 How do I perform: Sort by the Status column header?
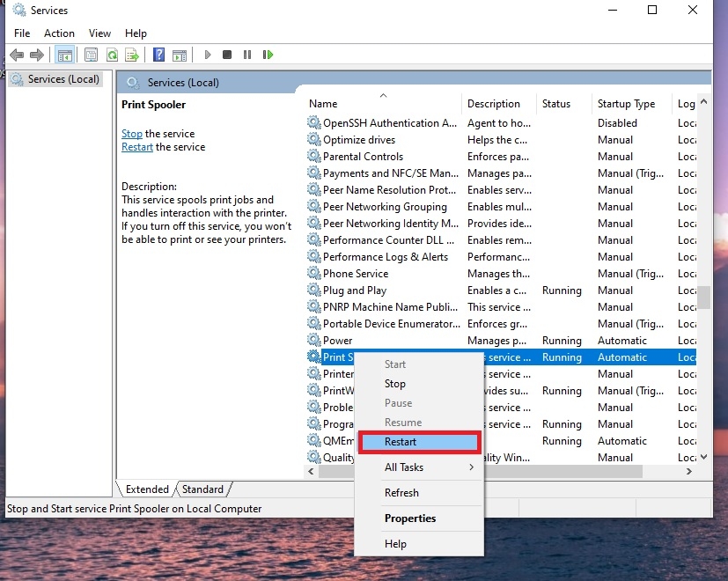coord(563,104)
